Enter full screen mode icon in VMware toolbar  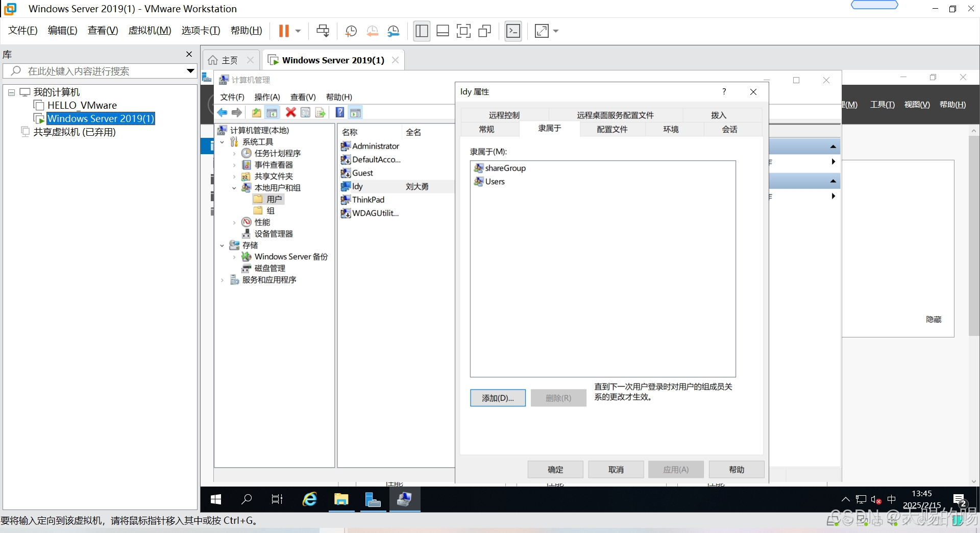463,31
